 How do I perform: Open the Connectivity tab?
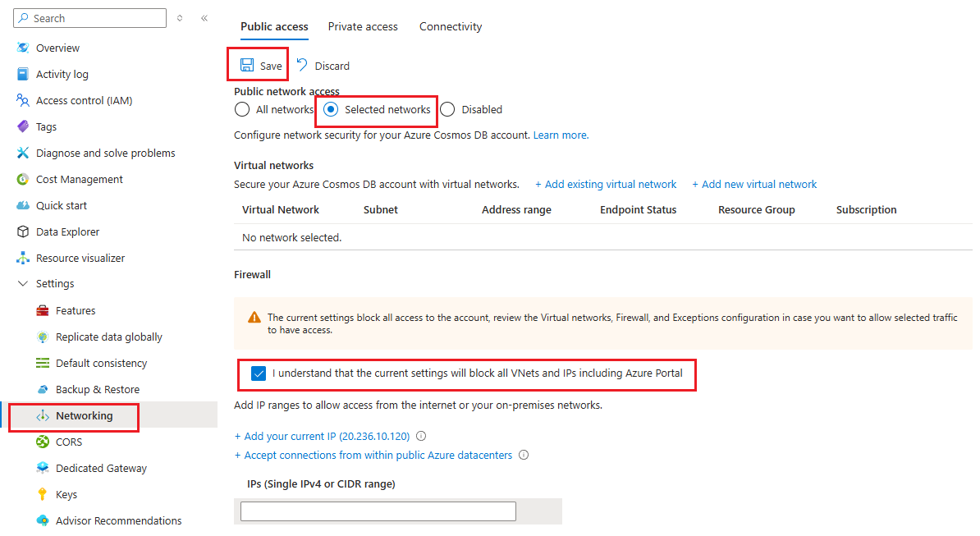(451, 27)
